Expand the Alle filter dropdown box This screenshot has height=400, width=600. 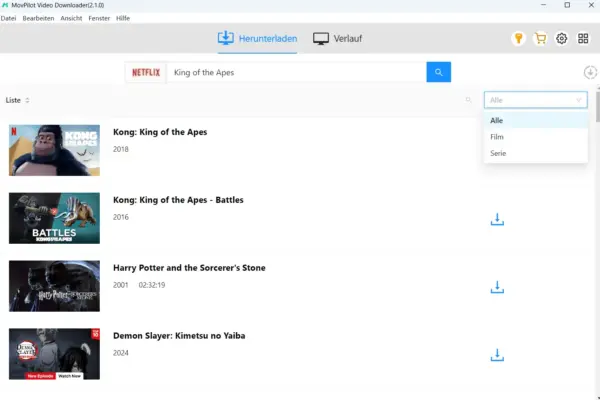(x=535, y=100)
